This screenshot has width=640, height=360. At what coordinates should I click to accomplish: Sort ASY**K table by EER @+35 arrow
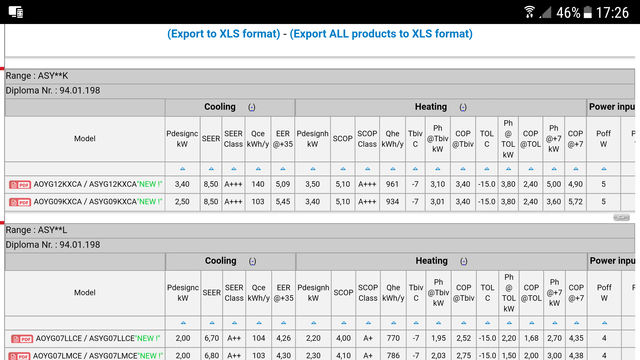coord(282,169)
